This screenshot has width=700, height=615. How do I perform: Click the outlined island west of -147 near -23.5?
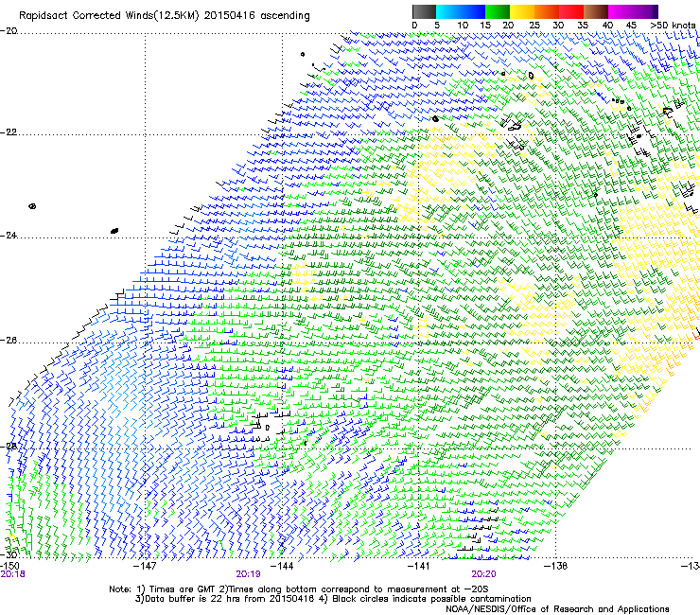(x=32, y=206)
